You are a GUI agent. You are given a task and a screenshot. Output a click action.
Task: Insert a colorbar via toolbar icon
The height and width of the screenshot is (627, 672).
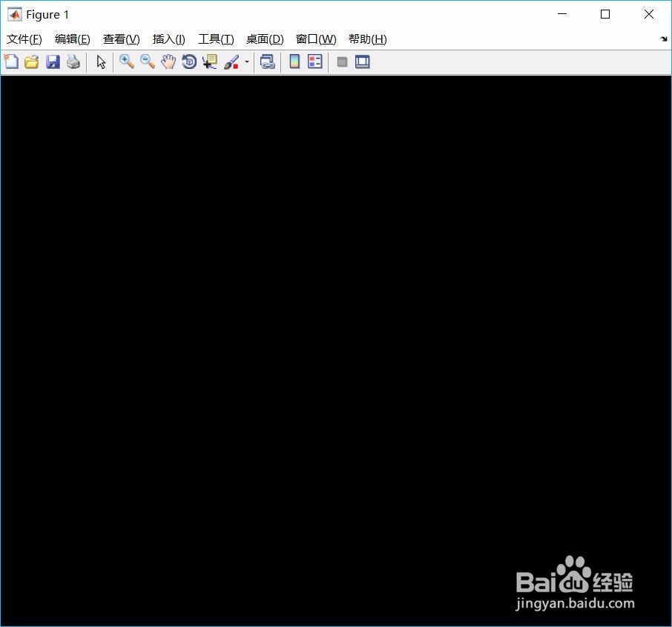tap(294, 62)
